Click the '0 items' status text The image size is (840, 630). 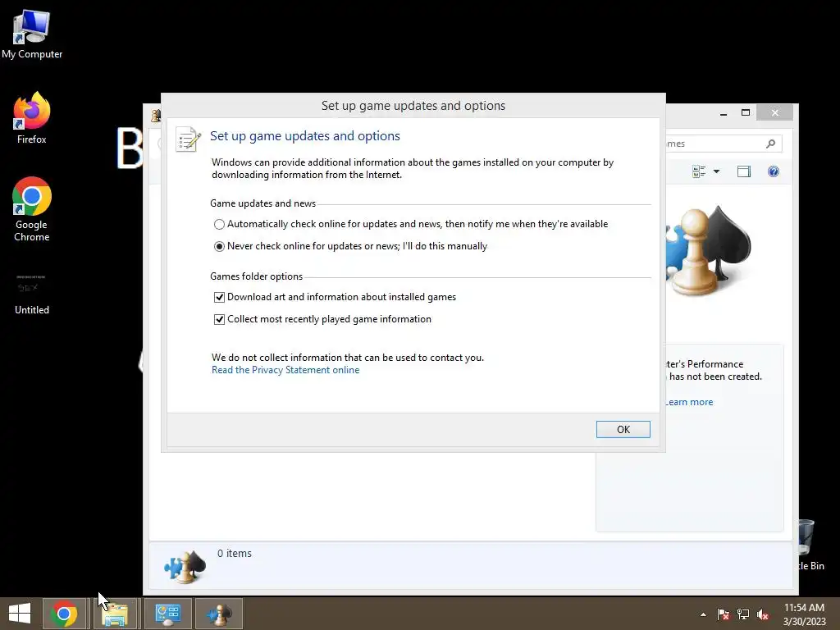coord(235,554)
